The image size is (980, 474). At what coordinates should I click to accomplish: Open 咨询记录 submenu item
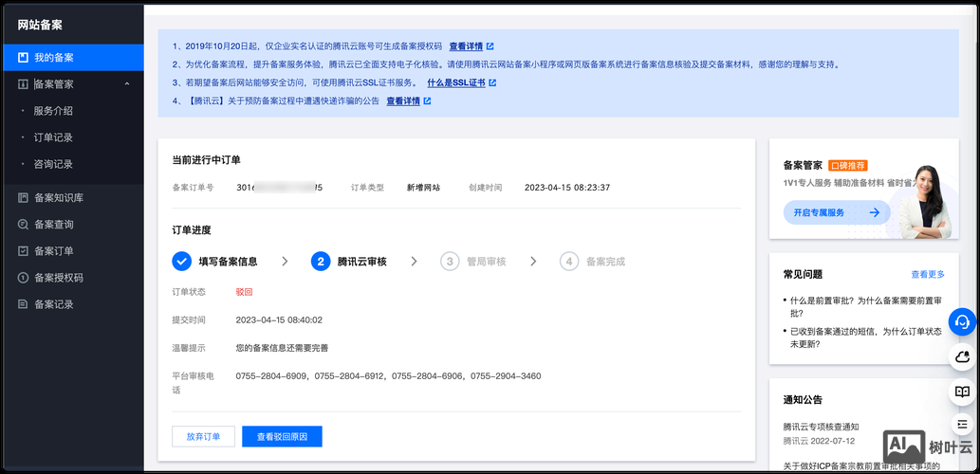pyautogui.click(x=54, y=164)
